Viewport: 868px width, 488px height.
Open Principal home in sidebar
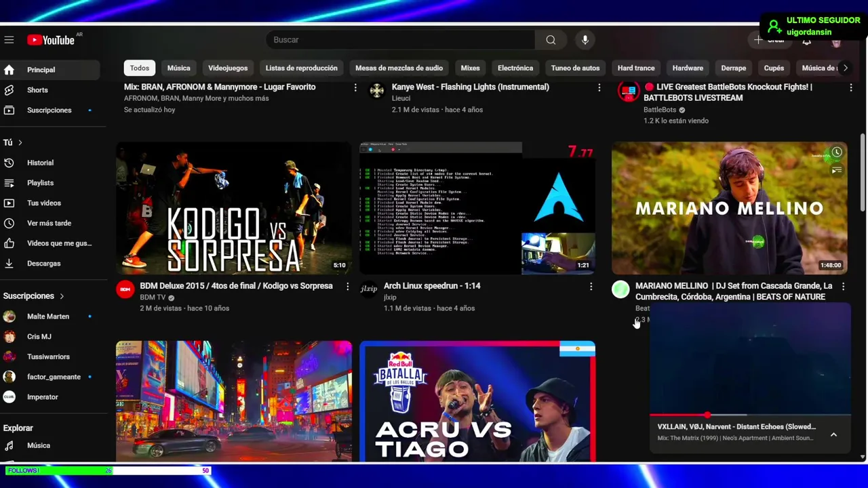(x=51, y=70)
